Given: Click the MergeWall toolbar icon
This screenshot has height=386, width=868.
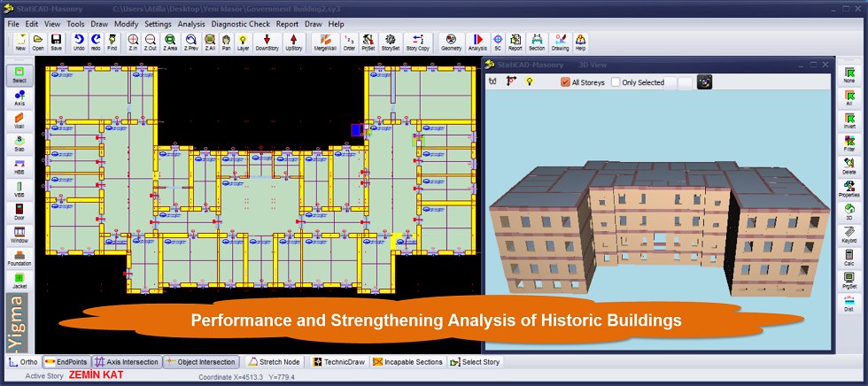Looking at the screenshot, I should coord(325,42).
